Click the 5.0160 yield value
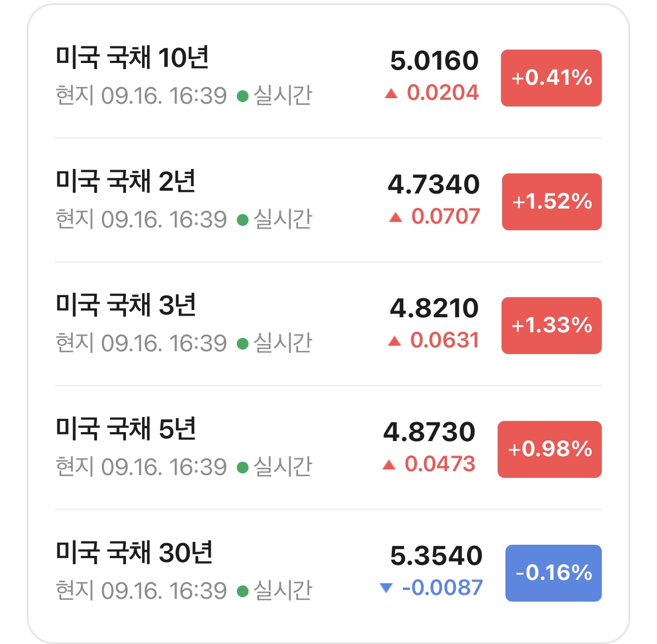Screen dimensions: 657x644 [x=435, y=60]
